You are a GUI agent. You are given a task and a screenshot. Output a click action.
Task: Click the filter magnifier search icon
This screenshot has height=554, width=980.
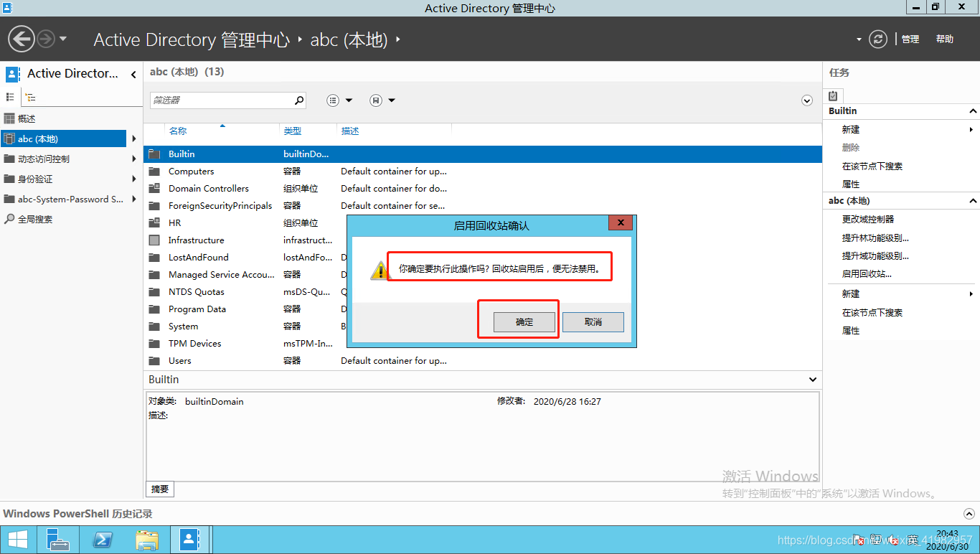(299, 100)
